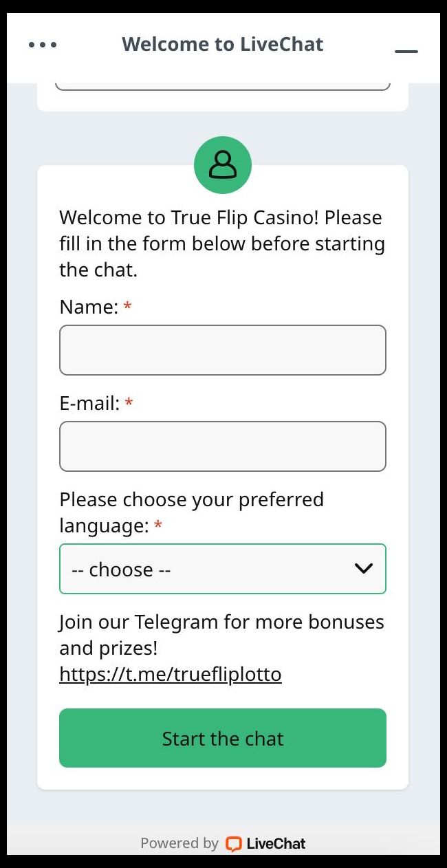Focus the E-mail text field

(x=223, y=446)
